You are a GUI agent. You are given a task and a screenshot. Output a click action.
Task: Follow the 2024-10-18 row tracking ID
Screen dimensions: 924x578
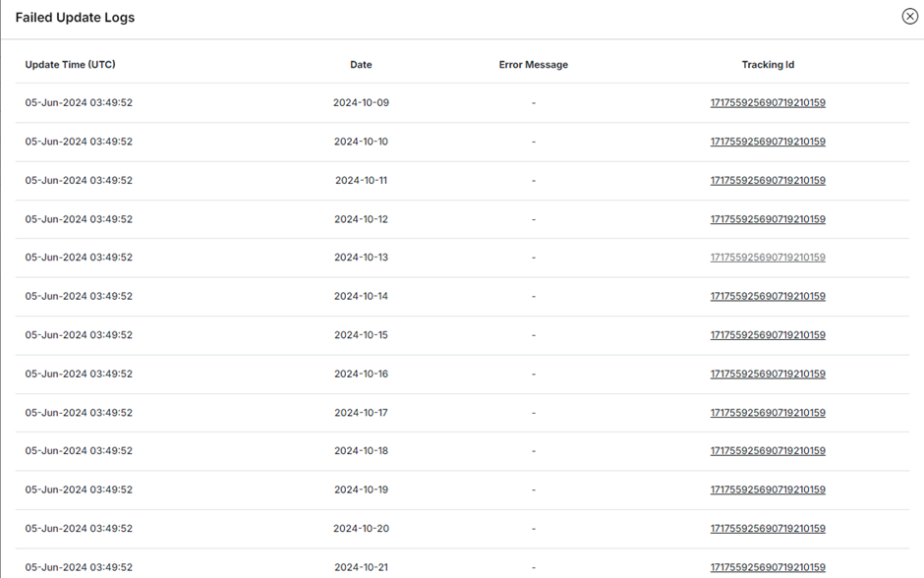click(768, 451)
